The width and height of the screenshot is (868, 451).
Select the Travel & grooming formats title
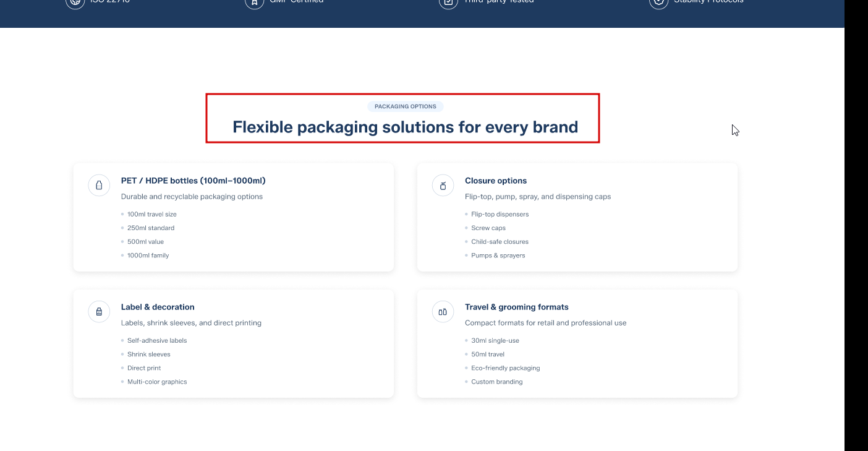coord(516,307)
